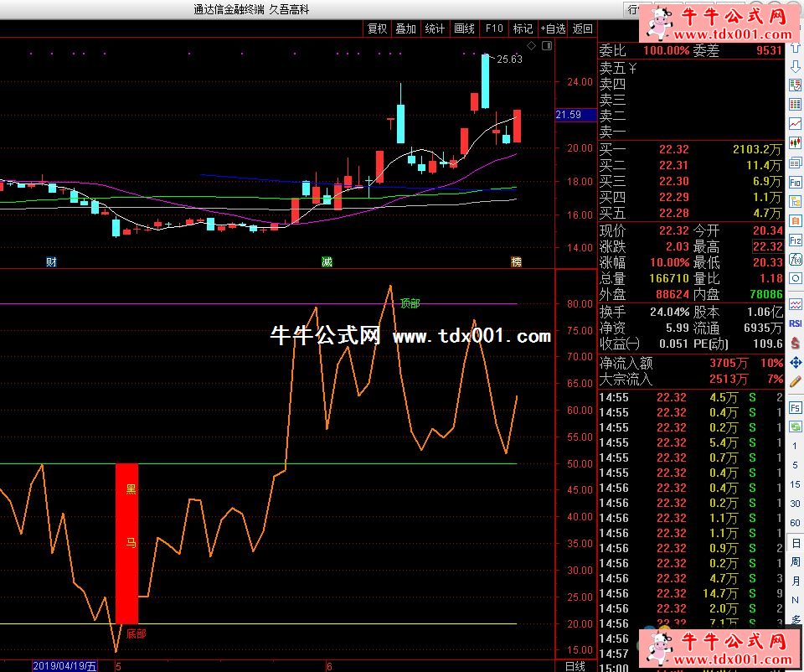The height and width of the screenshot is (672, 804).
Task: Toggle the panel layout icon above chart
Action: click(x=547, y=45)
